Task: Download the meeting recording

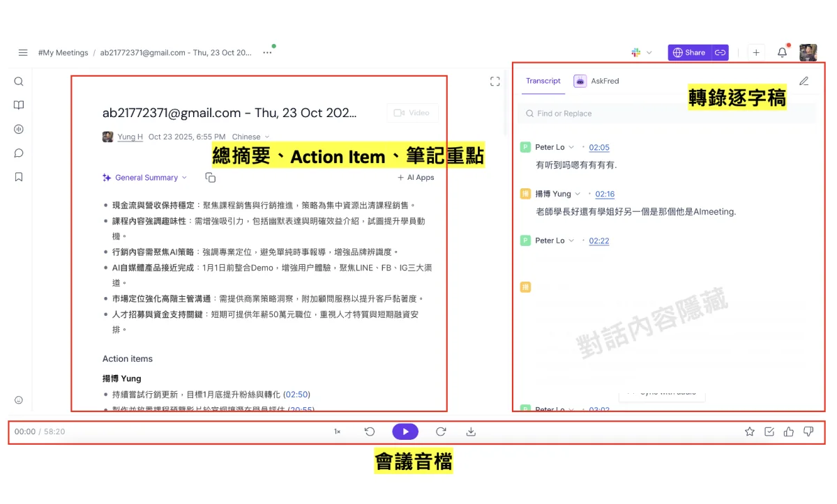Action: point(471,432)
